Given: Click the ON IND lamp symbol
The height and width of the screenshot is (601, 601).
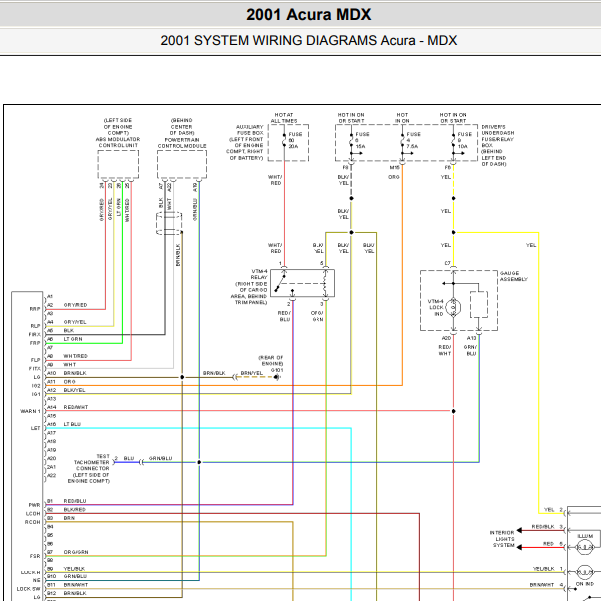Looking at the screenshot, I should click(585, 572).
